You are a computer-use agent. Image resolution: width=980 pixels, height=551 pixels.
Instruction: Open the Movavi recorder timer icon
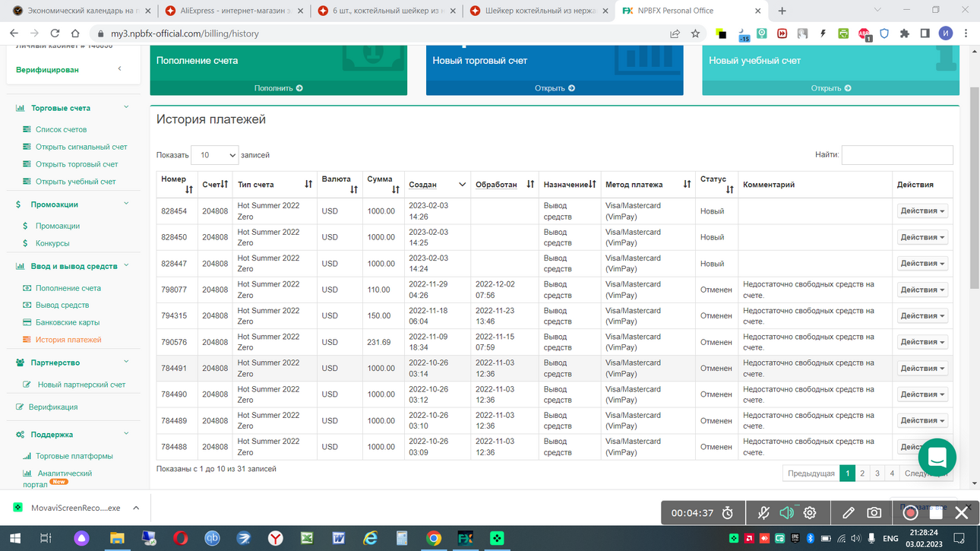pyautogui.click(x=727, y=513)
